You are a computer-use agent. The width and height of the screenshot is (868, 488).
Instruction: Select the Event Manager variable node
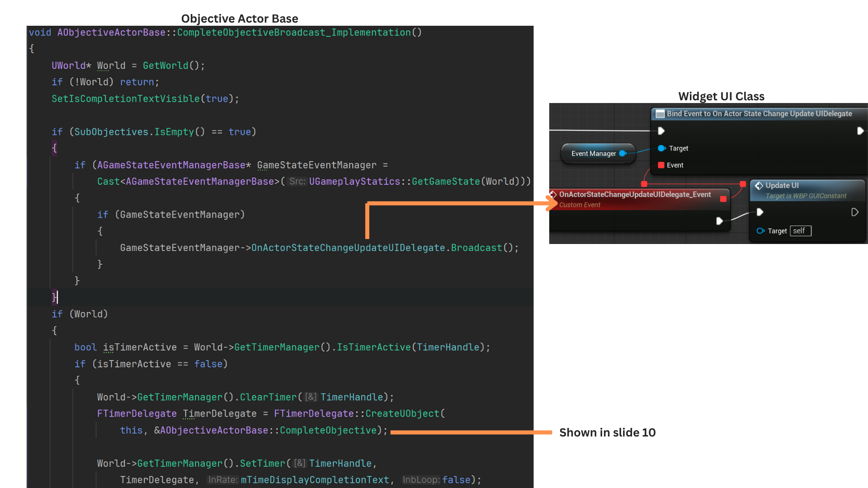[593, 154]
